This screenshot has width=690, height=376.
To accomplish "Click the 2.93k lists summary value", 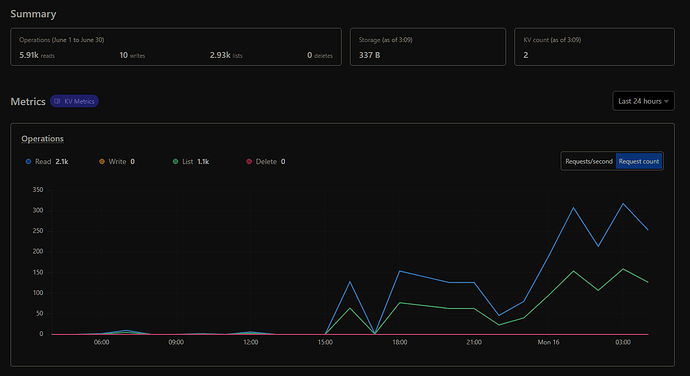I will (226, 55).
